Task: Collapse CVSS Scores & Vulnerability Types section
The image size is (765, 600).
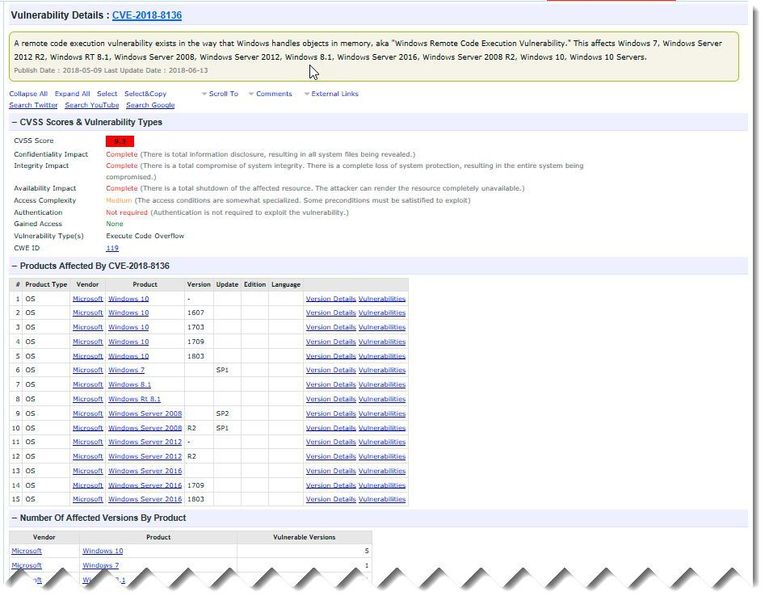Action: pyautogui.click(x=14, y=122)
